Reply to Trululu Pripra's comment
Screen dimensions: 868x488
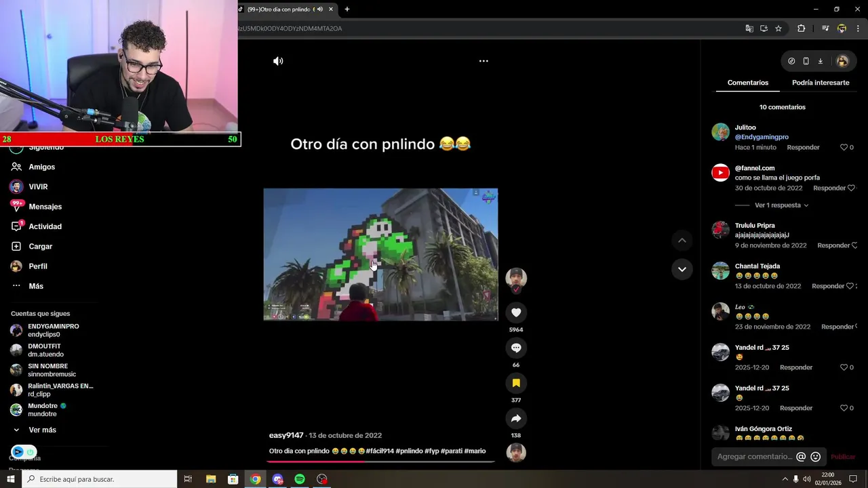coord(833,245)
